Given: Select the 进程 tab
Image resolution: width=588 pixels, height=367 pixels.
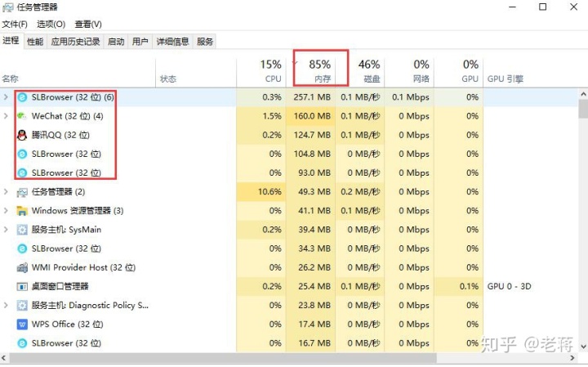Looking at the screenshot, I should point(11,41).
